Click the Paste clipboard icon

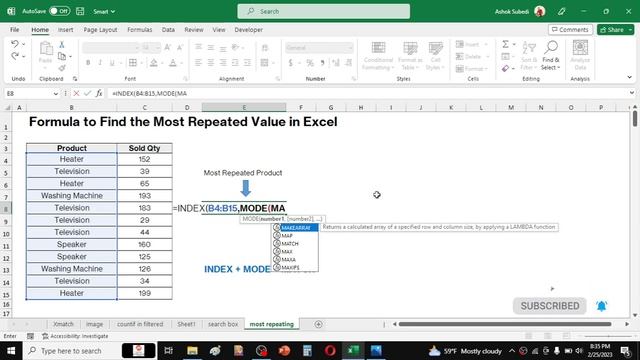pyautogui.click(x=46, y=49)
